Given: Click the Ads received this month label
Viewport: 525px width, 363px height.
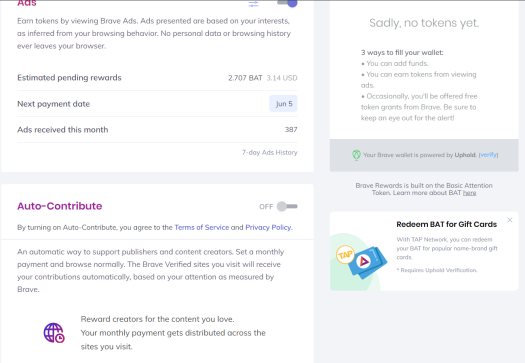Looking at the screenshot, I should pos(63,130).
